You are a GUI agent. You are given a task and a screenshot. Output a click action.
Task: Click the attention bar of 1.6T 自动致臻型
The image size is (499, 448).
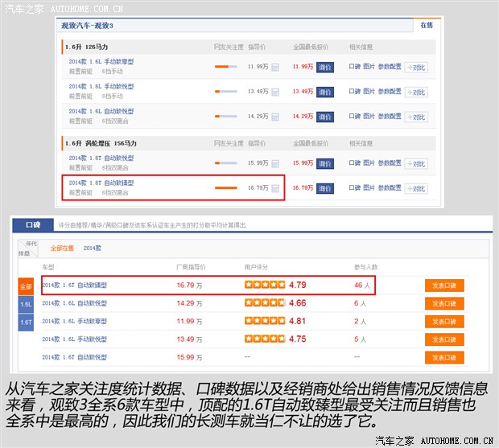click(225, 188)
